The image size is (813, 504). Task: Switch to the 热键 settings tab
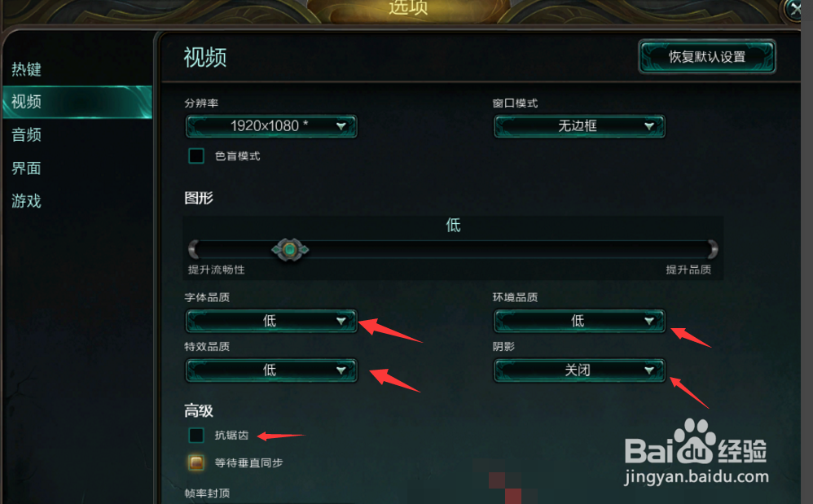tap(26, 69)
